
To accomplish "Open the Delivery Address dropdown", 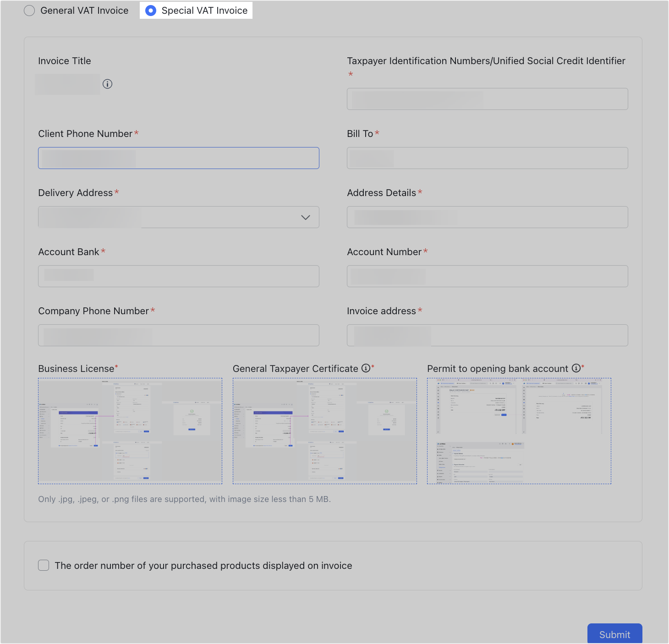I will (x=306, y=217).
